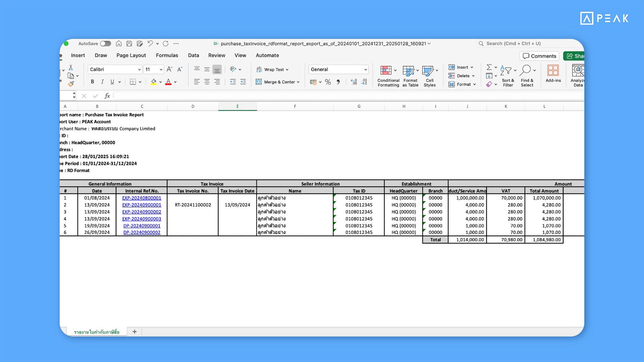This screenshot has height=362, width=644.
Task: Open Format as Table gallery
Action: [x=411, y=76]
